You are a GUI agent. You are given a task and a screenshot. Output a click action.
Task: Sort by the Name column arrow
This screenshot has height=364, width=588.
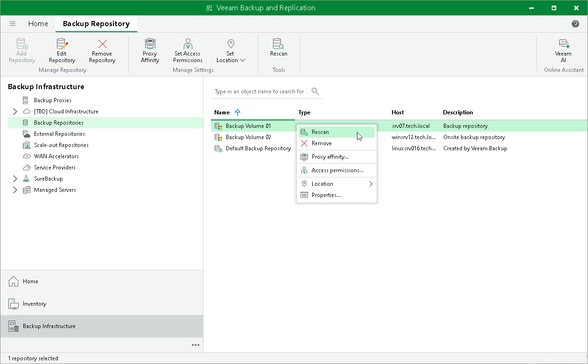[x=238, y=112]
